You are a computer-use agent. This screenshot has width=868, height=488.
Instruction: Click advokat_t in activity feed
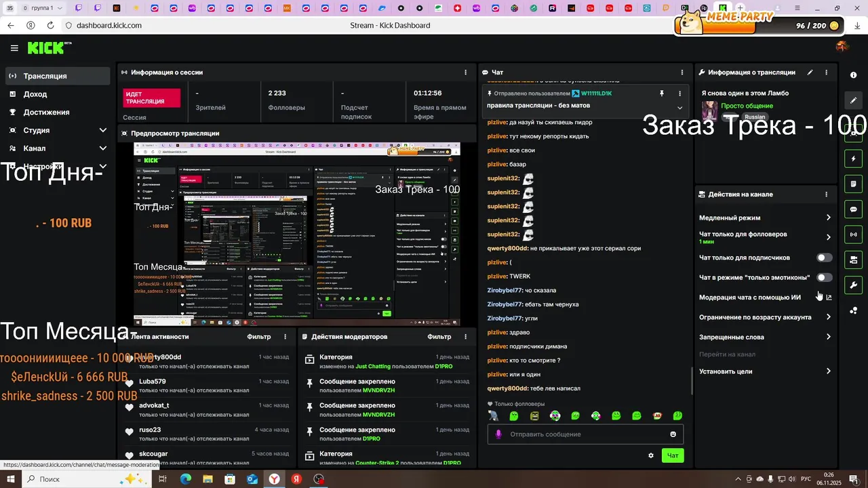pyautogui.click(x=154, y=405)
